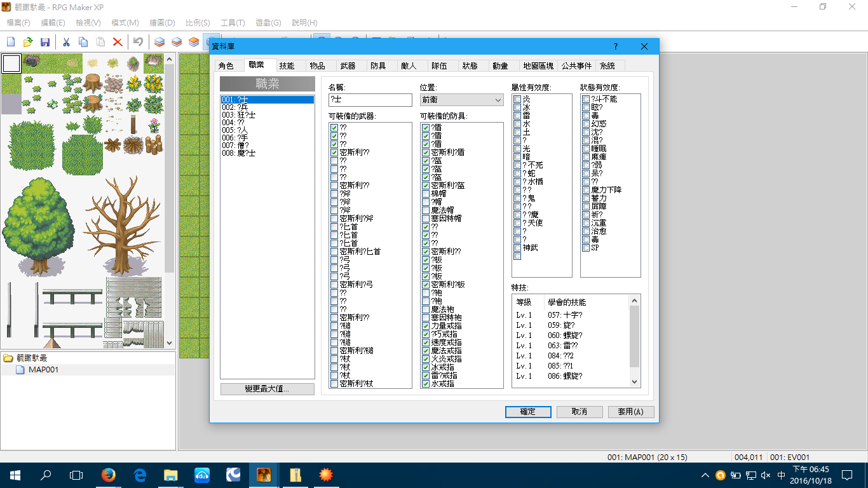Tick the 睡眠 state efficiency box
The image size is (868, 488).
(x=586, y=149)
